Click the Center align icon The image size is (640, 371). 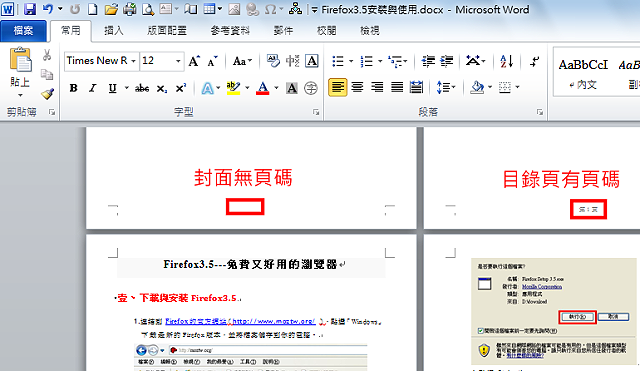point(357,87)
